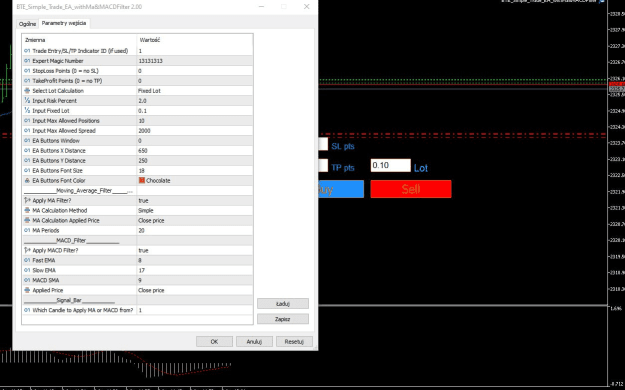Click the Slow EMA value 17
This screenshot has height=390, width=625.
tap(195, 270)
